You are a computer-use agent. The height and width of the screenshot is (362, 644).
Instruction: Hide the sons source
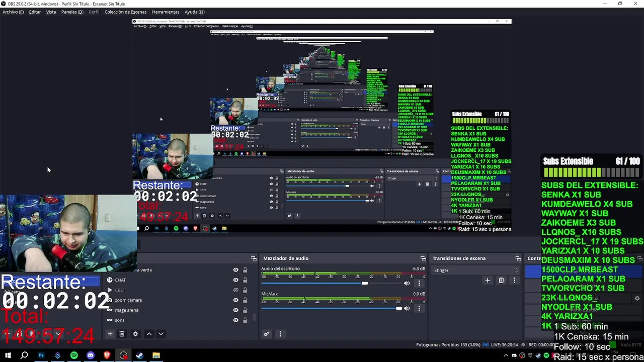pyautogui.click(x=235, y=320)
